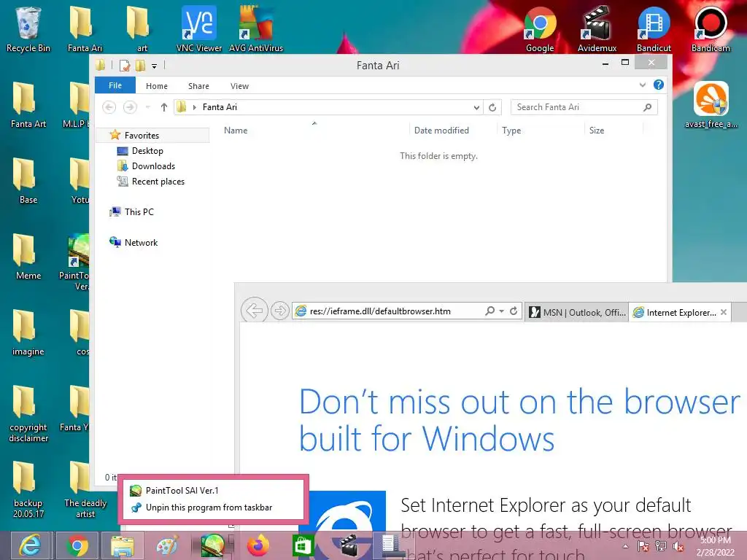Image resolution: width=747 pixels, height=560 pixels.
Task: Click Explorer back arrow
Action: point(109,107)
